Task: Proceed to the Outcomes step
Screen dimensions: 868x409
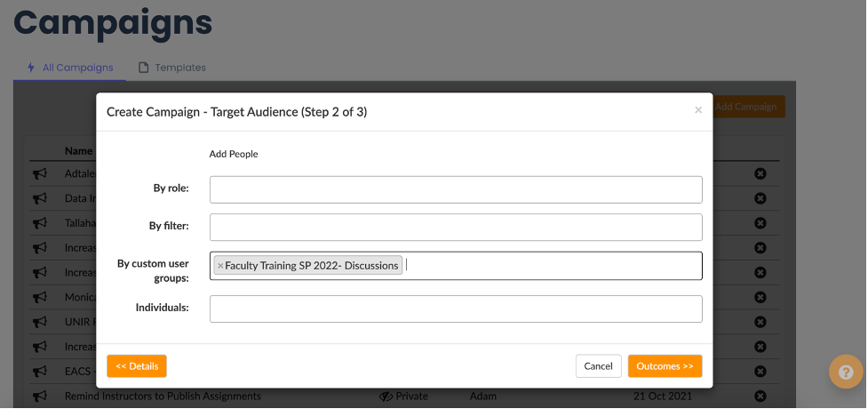Action: [665, 366]
